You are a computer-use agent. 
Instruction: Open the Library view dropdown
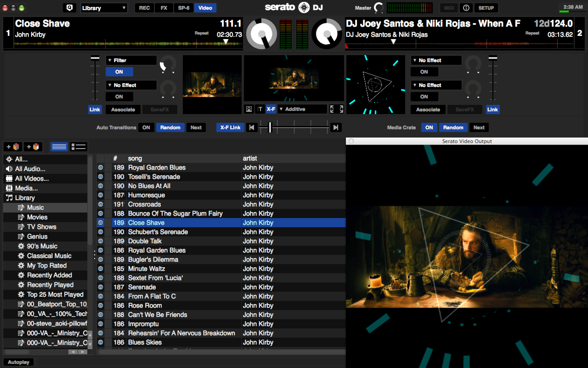click(104, 8)
